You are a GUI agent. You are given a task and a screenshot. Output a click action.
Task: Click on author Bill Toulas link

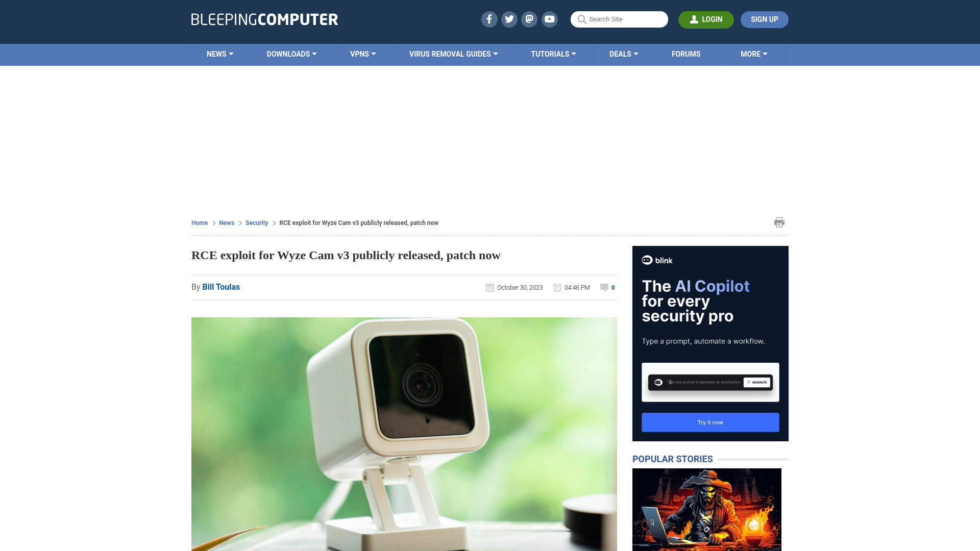[x=221, y=287]
